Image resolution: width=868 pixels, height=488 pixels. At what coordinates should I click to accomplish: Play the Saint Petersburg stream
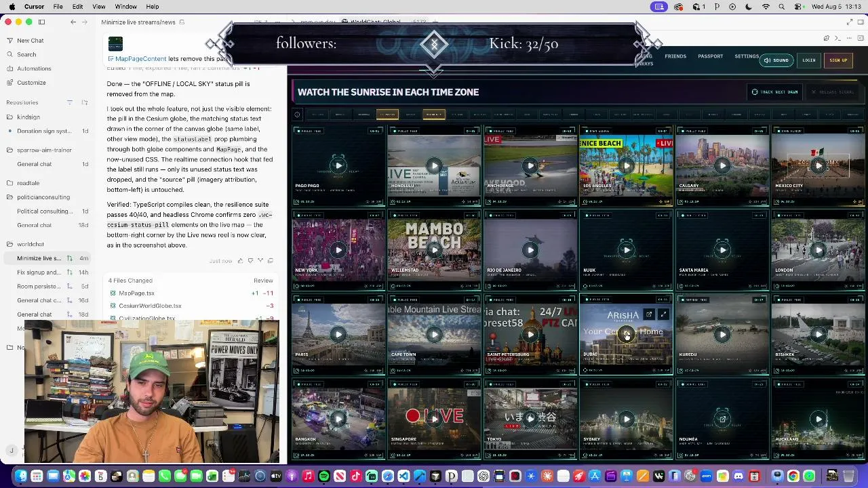click(x=530, y=334)
